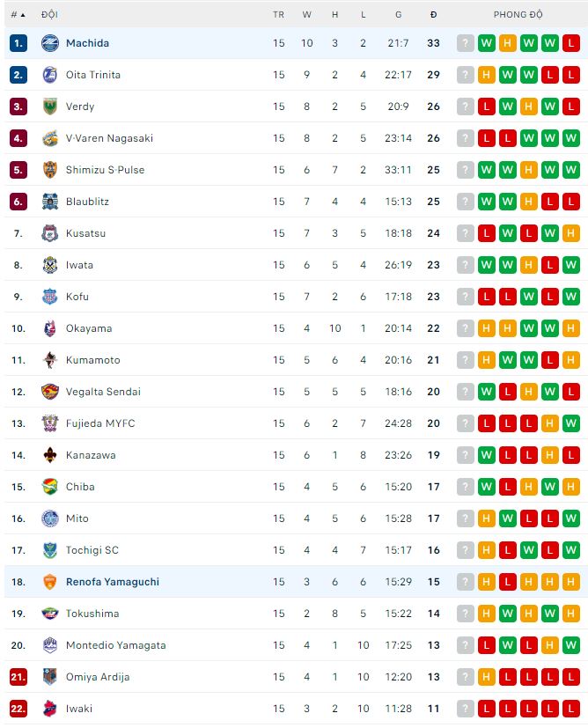Click Machida's upcoming match question mark badge
The image size is (588, 728).
click(x=466, y=43)
